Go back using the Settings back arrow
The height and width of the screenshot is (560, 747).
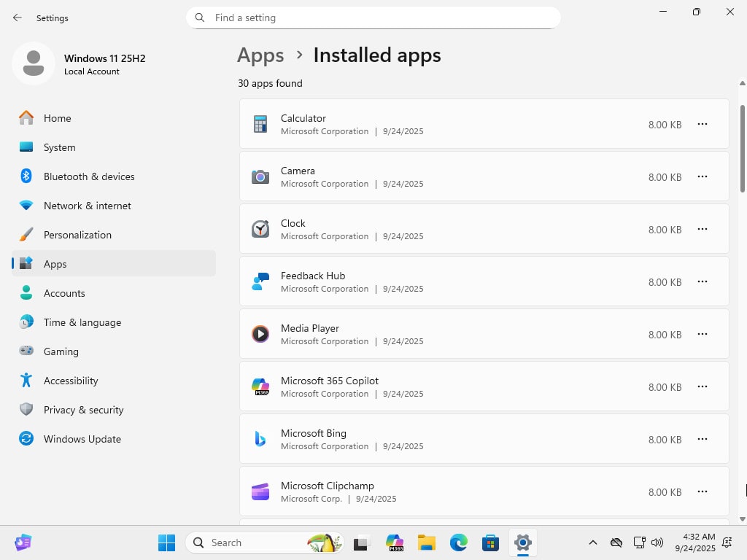click(18, 17)
